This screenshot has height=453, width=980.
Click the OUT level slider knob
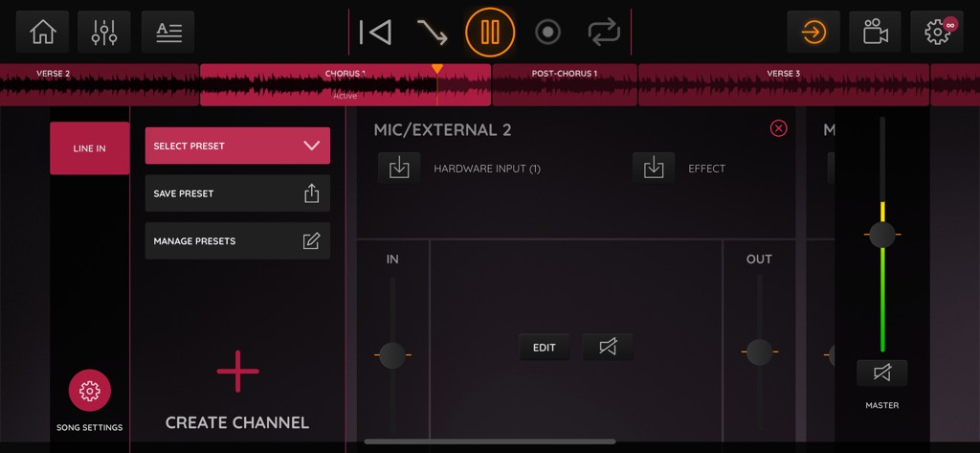tap(759, 352)
